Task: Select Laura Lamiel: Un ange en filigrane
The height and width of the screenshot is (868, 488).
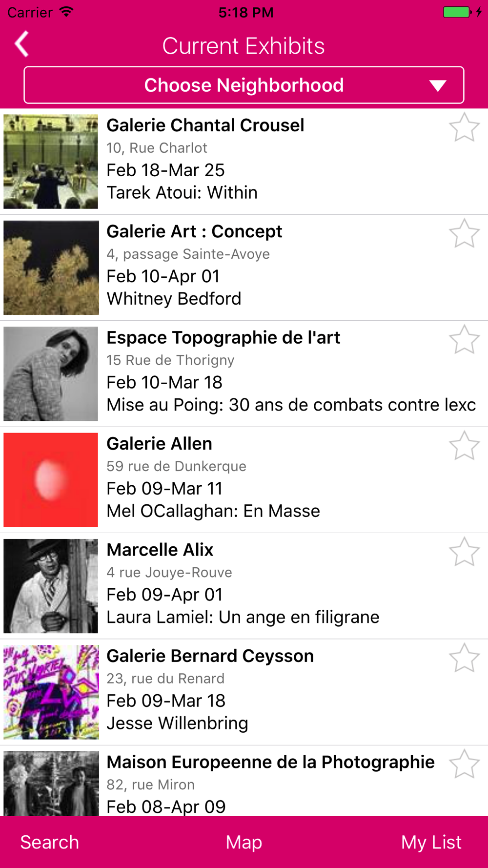Action: point(243,617)
